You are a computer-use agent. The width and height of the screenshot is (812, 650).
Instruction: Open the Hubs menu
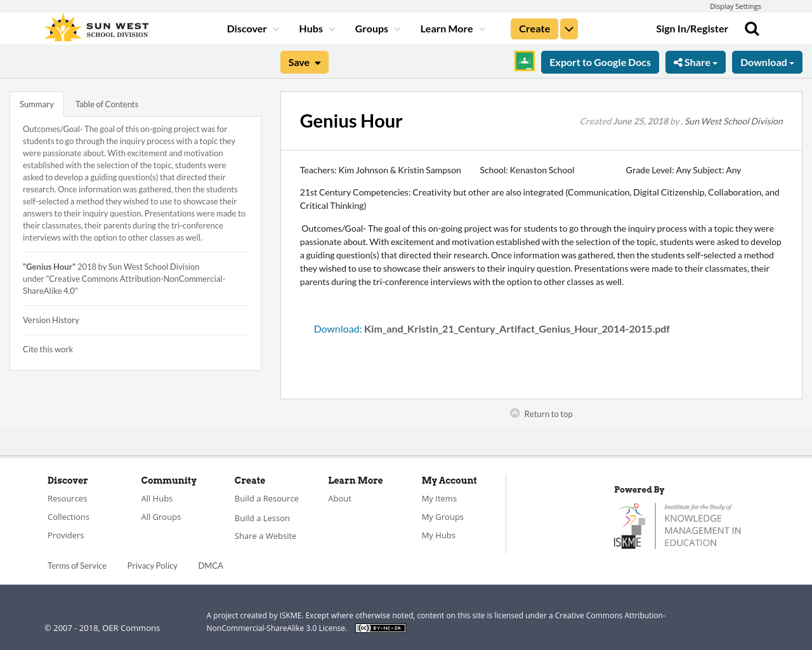click(317, 28)
